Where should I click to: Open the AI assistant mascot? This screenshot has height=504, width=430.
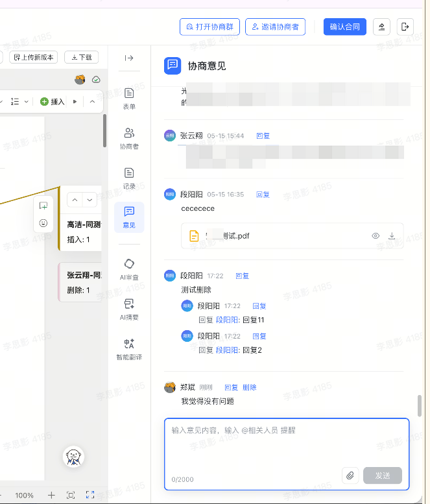tap(73, 457)
